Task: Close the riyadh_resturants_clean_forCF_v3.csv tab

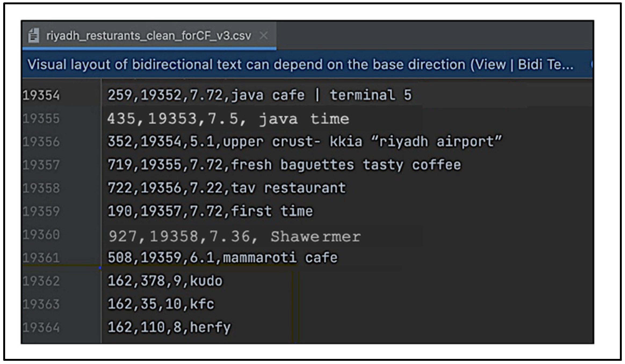Action: tap(264, 36)
